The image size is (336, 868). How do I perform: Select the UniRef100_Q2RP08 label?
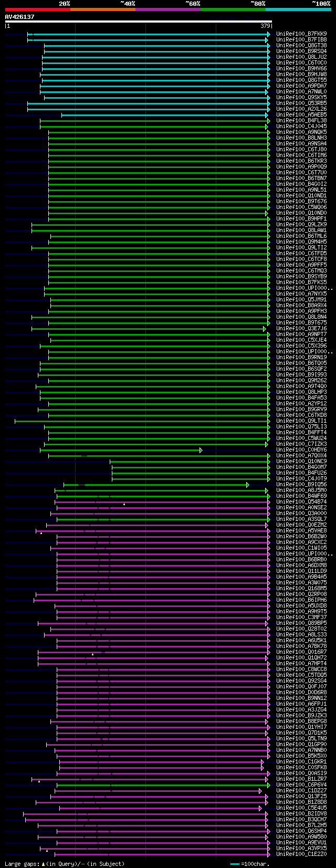tap(301, 594)
